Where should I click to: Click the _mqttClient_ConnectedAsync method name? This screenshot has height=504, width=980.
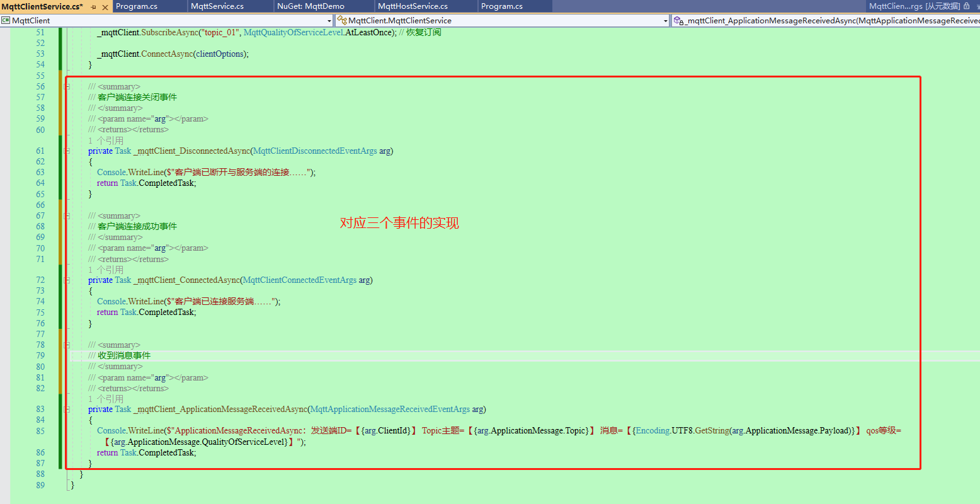pyautogui.click(x=187, y=280)
